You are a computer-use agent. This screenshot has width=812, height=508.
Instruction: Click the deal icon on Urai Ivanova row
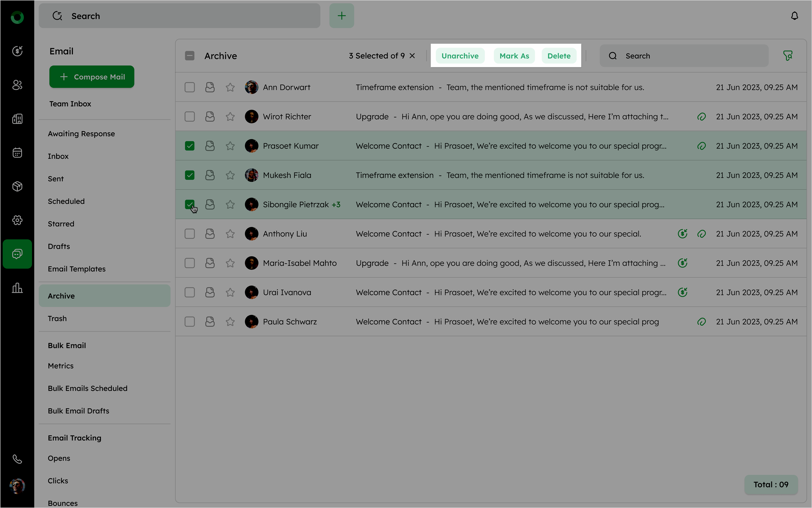(682, 292)
